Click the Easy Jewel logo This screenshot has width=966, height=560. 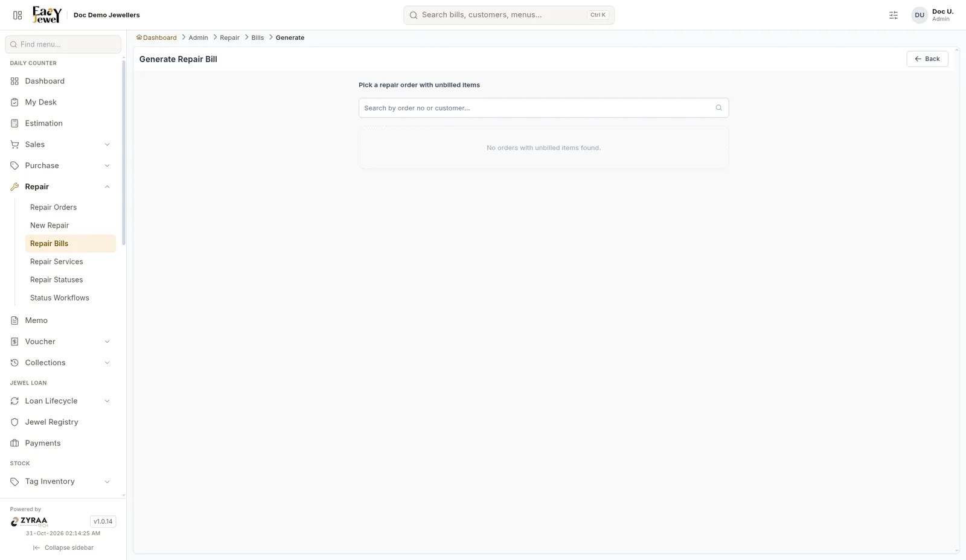click(47, 15)
